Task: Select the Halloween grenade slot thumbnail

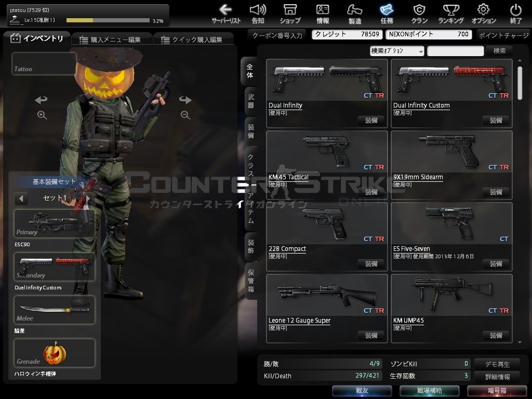Action: 55,353
